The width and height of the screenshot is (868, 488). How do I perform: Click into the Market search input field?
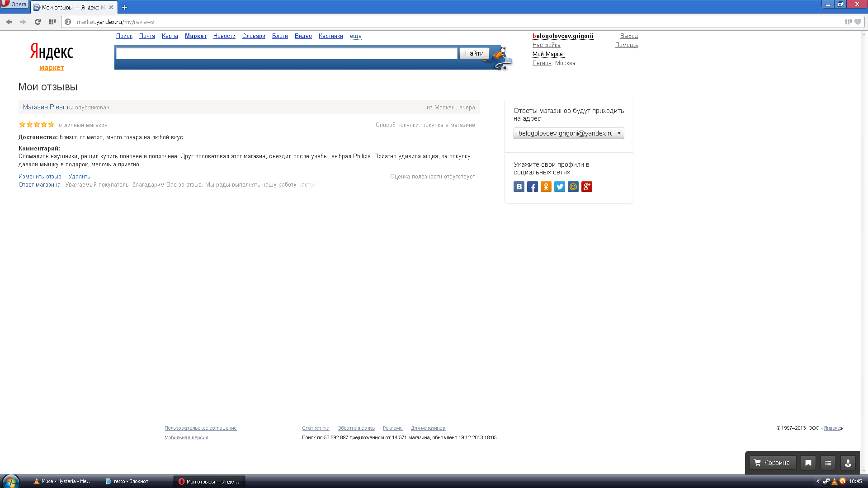coord(286,53)
